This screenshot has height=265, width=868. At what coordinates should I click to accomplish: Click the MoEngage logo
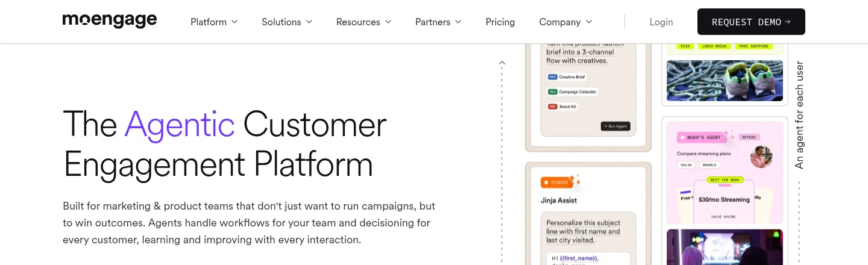click(x=110, y=20)
